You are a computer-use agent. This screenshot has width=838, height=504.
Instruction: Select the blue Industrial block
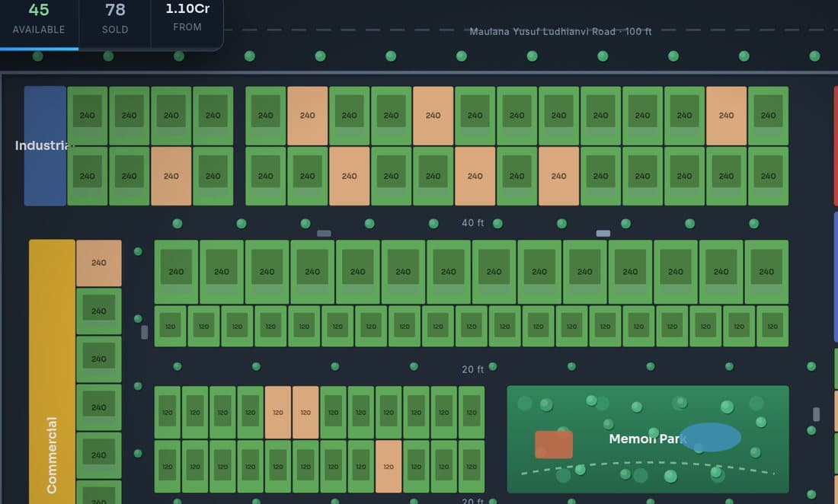tap(45, 145)
